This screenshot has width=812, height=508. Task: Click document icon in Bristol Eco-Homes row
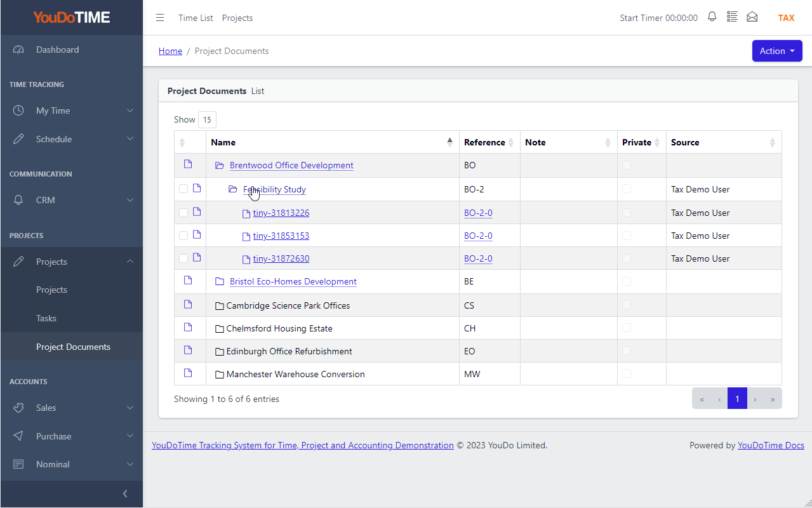188,280
